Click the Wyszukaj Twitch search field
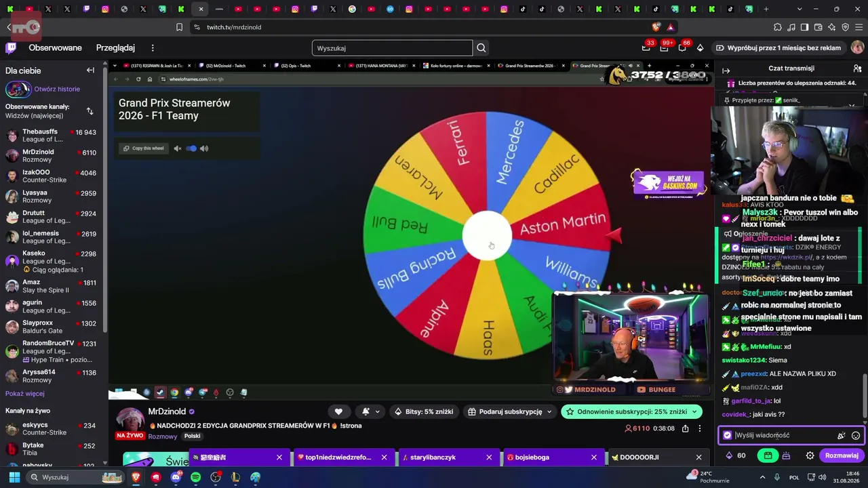Screen dimensions: 868x488 coord(392,48)
